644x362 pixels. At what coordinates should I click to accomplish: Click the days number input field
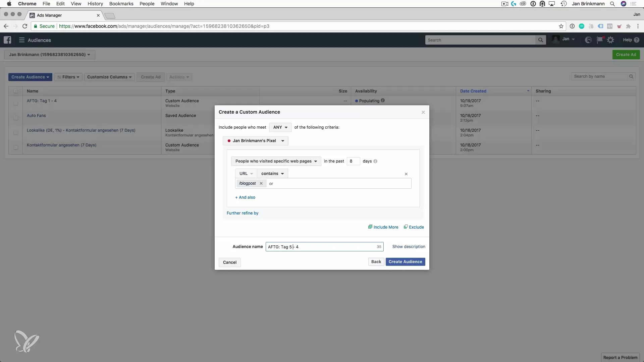pyautogui.click(x=353, y=161)
